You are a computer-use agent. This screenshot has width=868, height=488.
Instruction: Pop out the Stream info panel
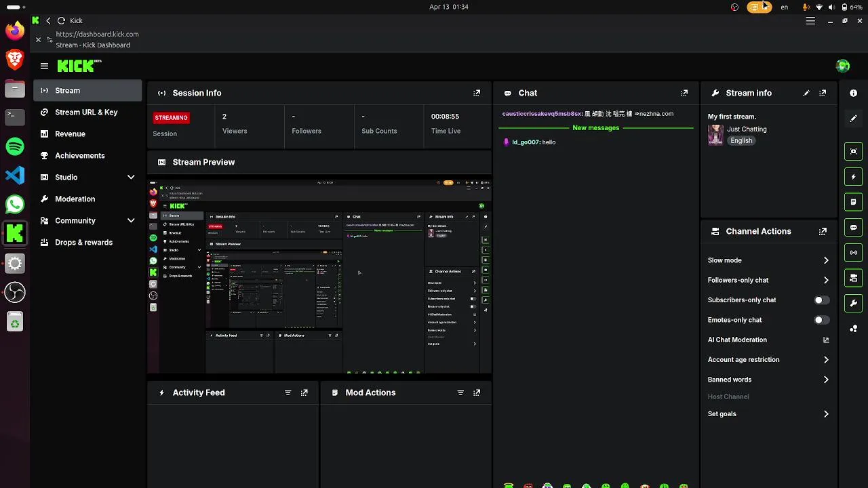(823, 93)
